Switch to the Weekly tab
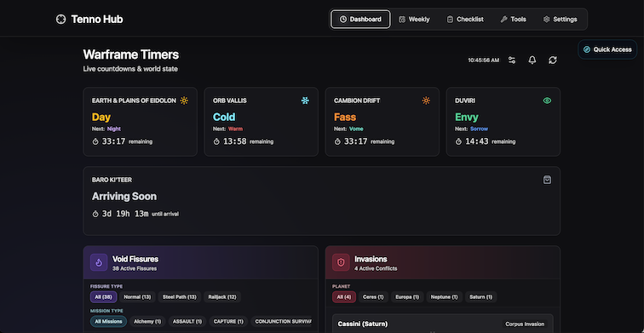Screen dimensions: 644x333 click(414, 20)
